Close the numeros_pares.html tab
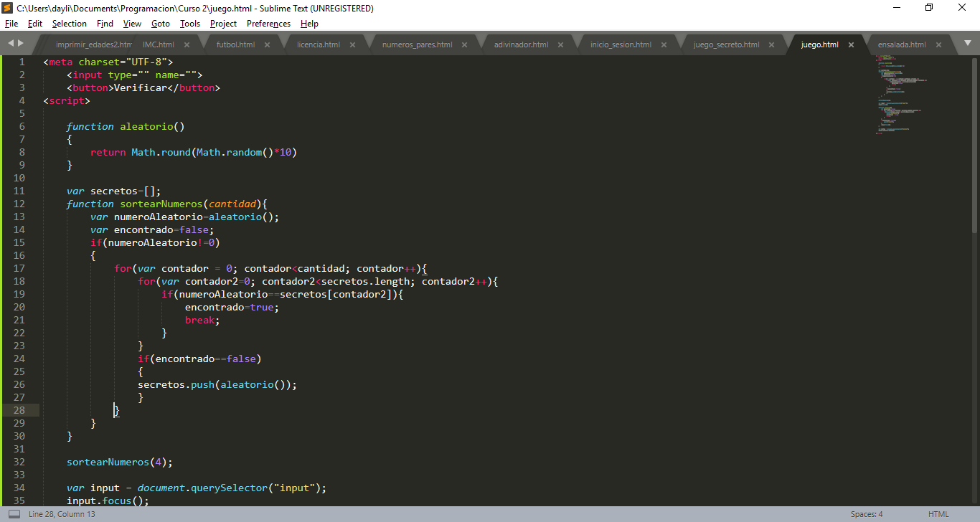This screenshot has height=522, width=980. [x=464, y=44]
